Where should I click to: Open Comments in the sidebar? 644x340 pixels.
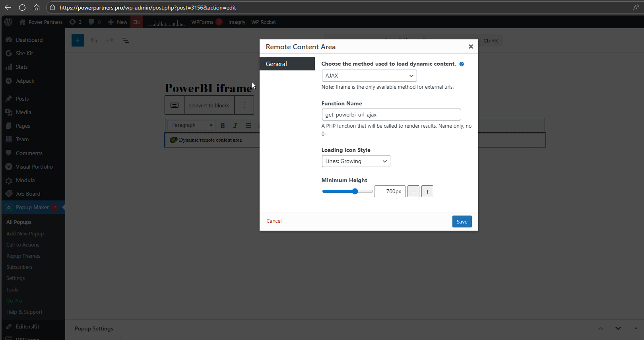33,153
